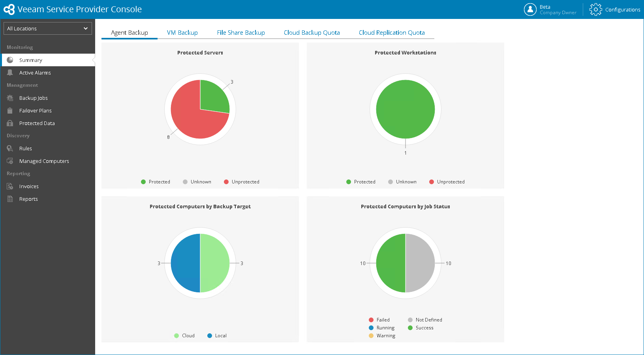Open the Reports page
644x355 pixels.
(x=48, y=199)
